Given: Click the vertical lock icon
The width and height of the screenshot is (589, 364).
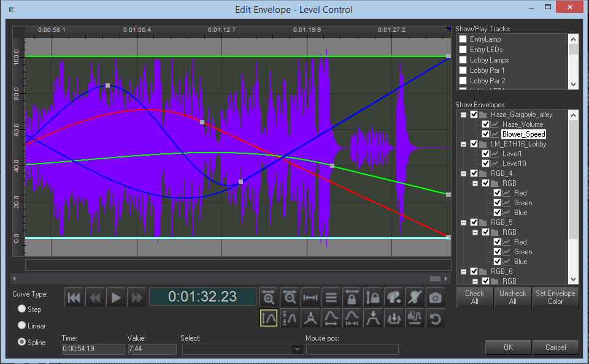Looking at the screenshot, I should click(372, 298).
